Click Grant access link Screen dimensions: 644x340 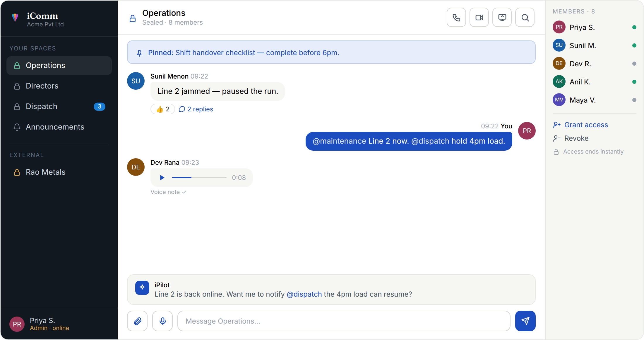[x=586, y=125]
